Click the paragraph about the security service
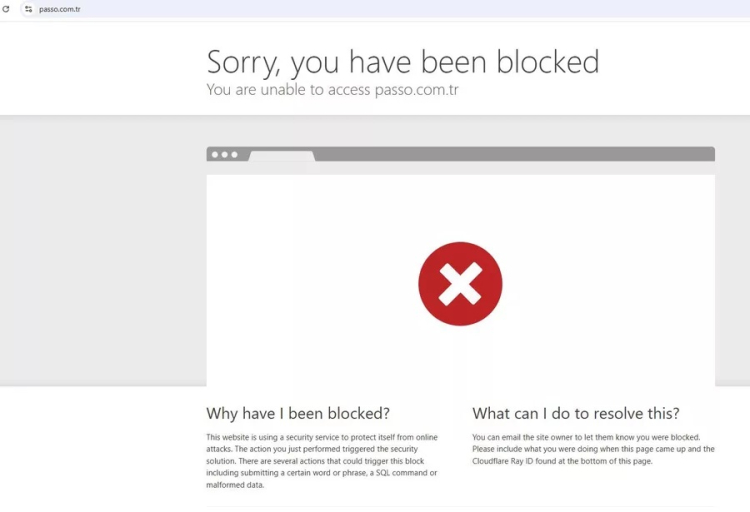This screenshot has width=750, height=512. (x=322, y=461)
